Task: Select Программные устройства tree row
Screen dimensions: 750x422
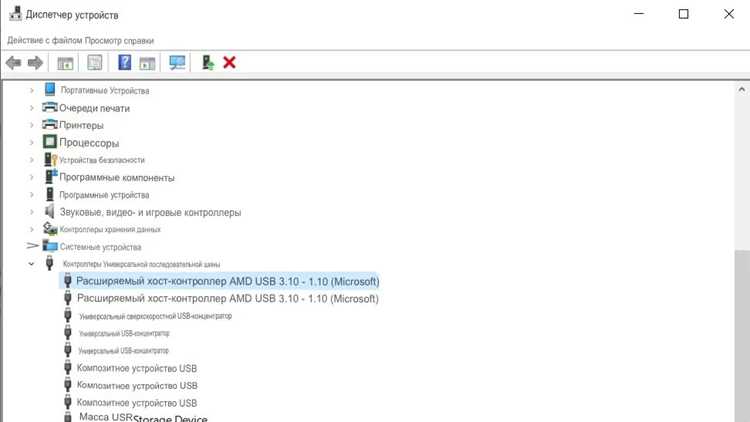Action: tap(104, 195)
